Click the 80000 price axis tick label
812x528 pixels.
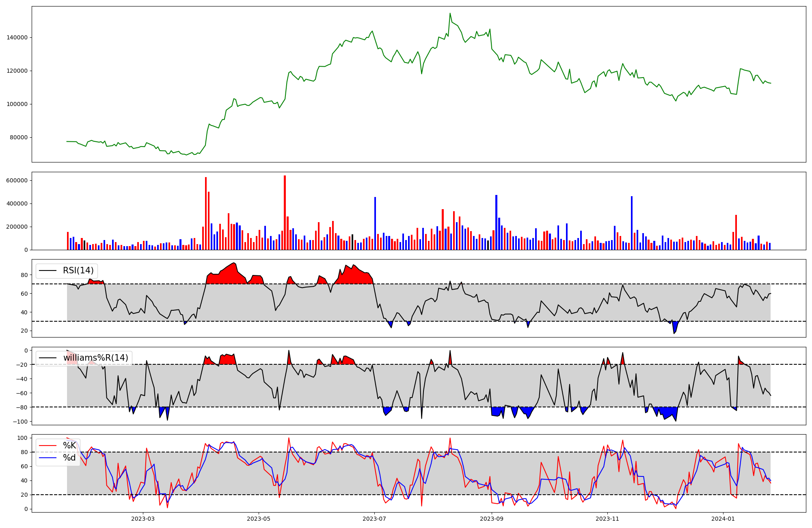point(19,137)
